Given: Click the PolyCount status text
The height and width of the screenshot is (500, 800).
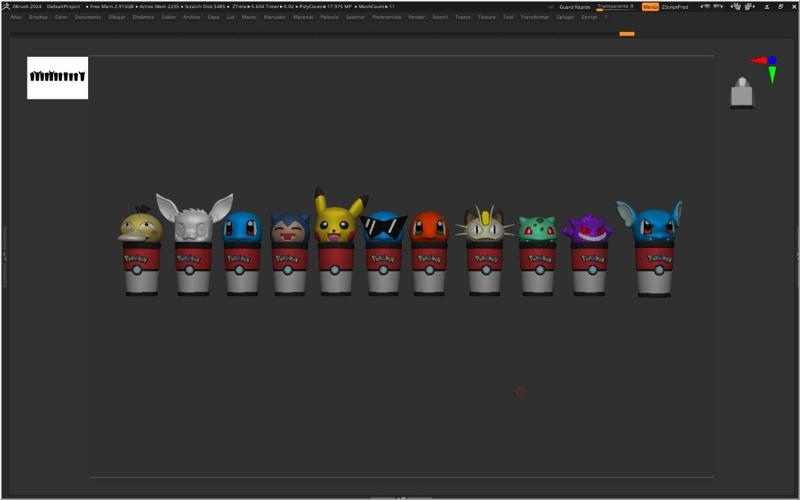Looking at the screenshot, I should coord(328,7).
